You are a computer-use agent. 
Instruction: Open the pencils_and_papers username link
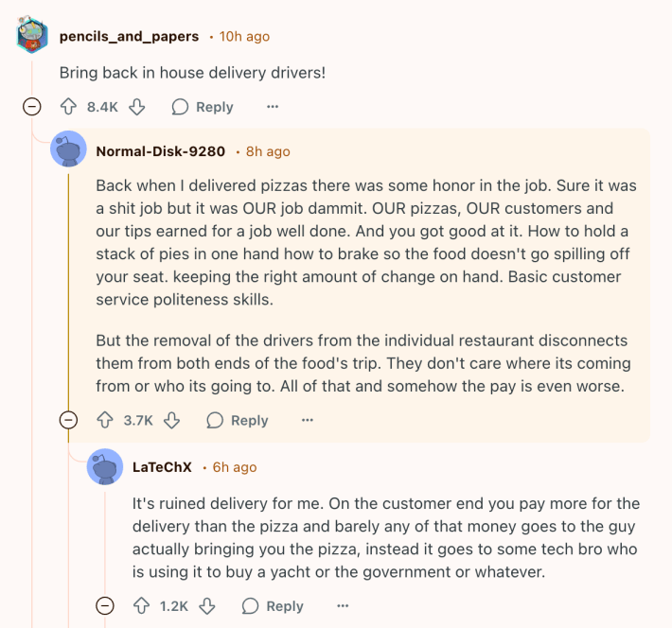pyautogui.click(x=129, y=36)
